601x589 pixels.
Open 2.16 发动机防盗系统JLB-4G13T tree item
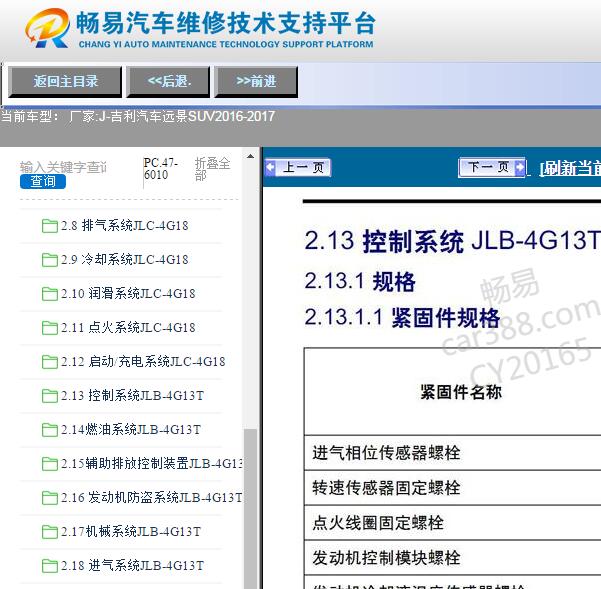pos(152,497)
